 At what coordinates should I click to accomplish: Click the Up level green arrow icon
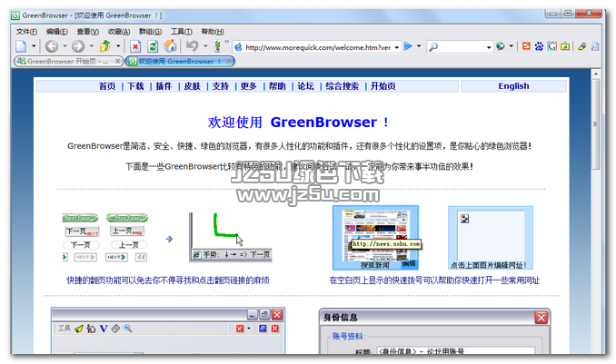pyautogui.click(x=105, y=46)
